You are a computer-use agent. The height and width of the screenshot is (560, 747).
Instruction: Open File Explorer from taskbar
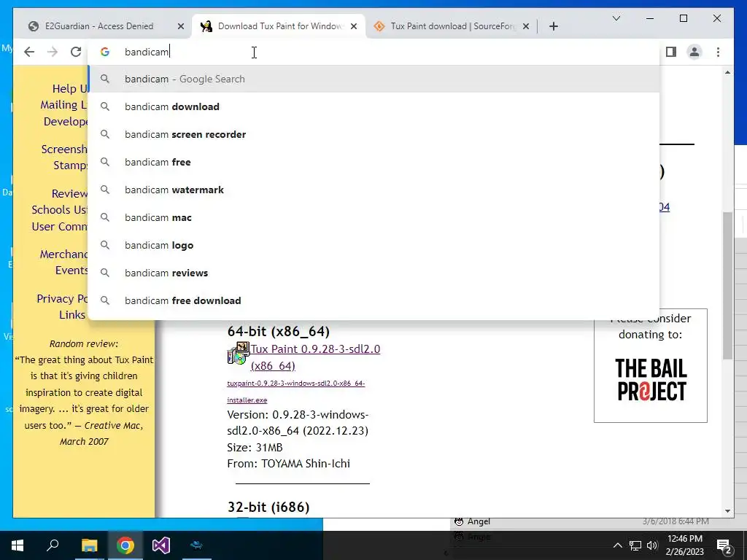coord(89,545)
